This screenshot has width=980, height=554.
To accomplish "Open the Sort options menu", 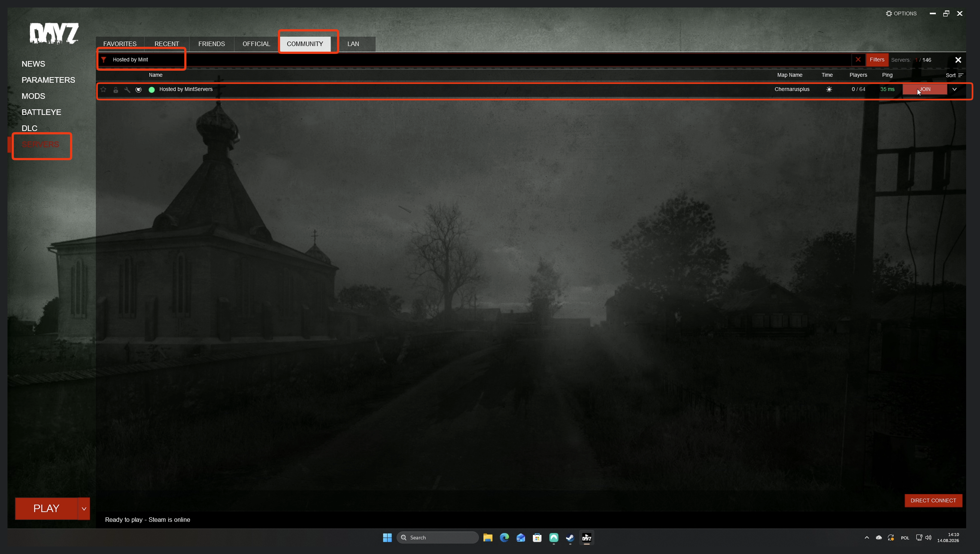I will 954,75.
